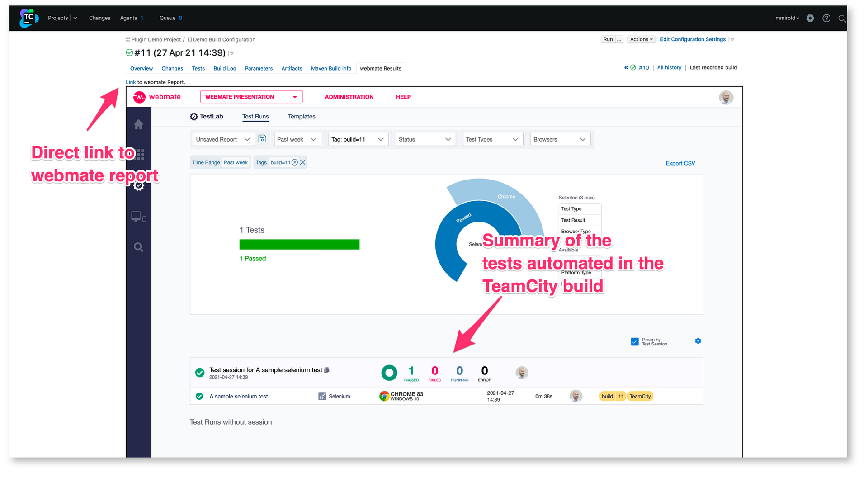Copy the test session name icon

(x=327, y=370)
